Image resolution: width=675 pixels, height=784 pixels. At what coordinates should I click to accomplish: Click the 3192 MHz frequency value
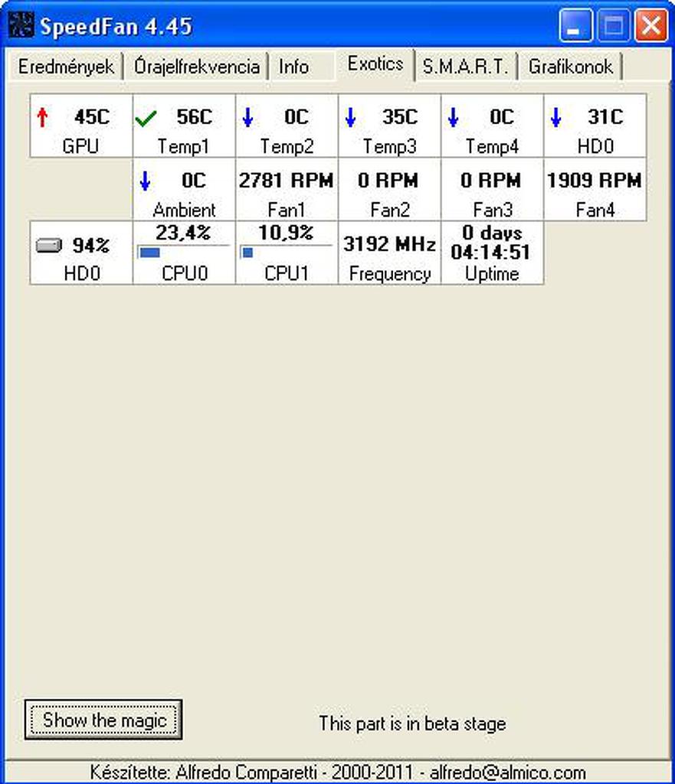tap(389, 244)
